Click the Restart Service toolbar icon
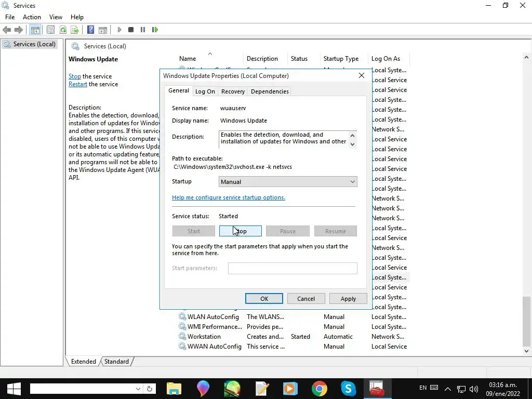This screenshot has width=532, height=399. click(155, 30)
